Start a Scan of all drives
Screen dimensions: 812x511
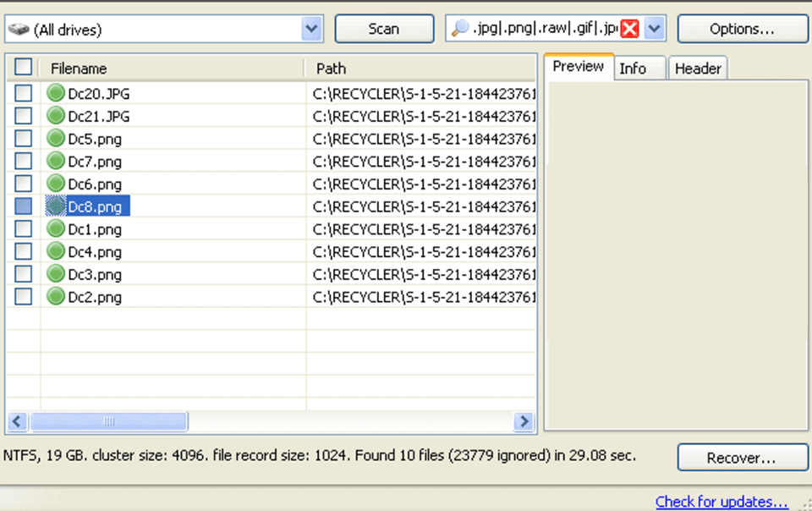point(384,28)
